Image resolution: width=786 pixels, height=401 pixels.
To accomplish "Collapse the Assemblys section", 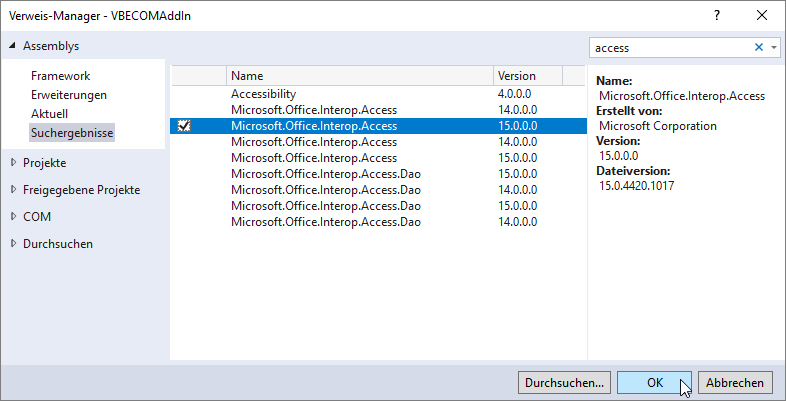I will coord(13,46).
